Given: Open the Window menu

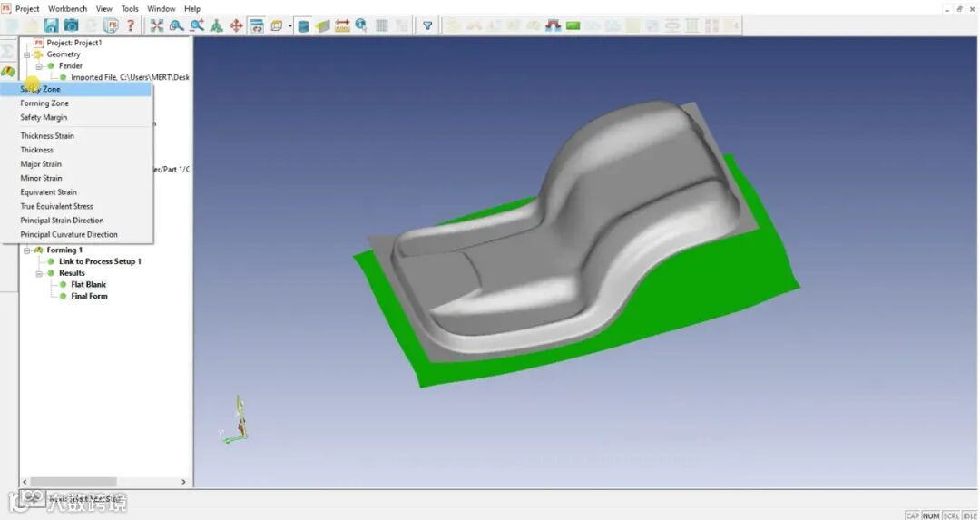Looking at the screenshot, I should (161, 9).
